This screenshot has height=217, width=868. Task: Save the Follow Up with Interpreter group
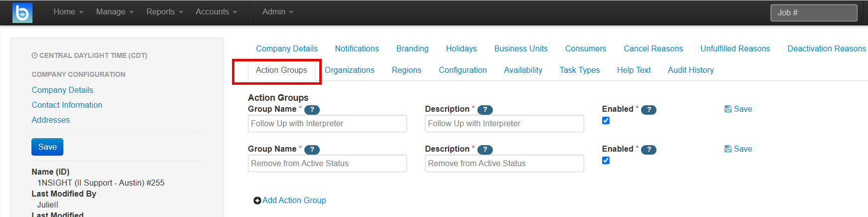738,109
